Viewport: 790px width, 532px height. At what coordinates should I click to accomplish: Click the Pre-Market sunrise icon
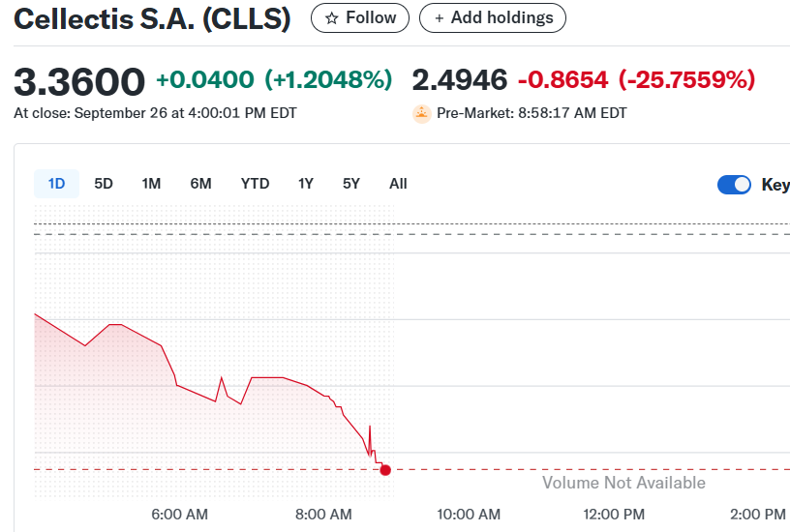[421, 113]
